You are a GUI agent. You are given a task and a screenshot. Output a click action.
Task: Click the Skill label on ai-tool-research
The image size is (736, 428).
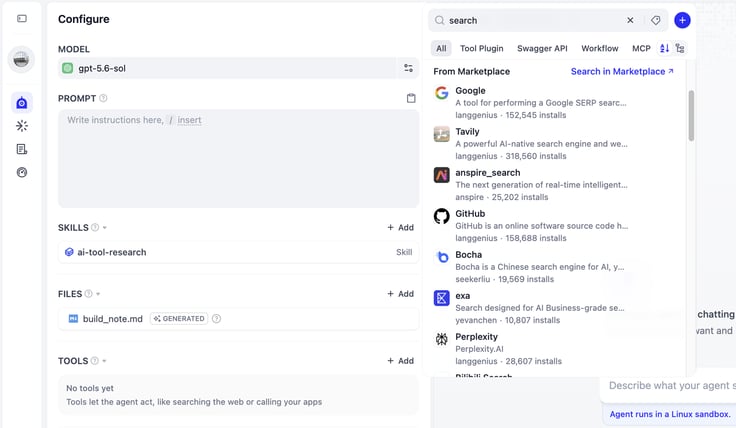(404, 252)
